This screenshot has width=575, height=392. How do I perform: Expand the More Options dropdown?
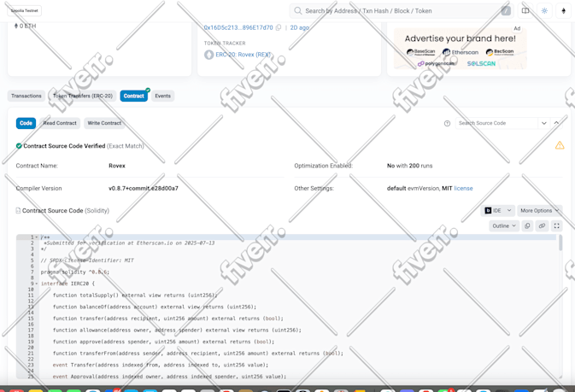tap(539, 210)
